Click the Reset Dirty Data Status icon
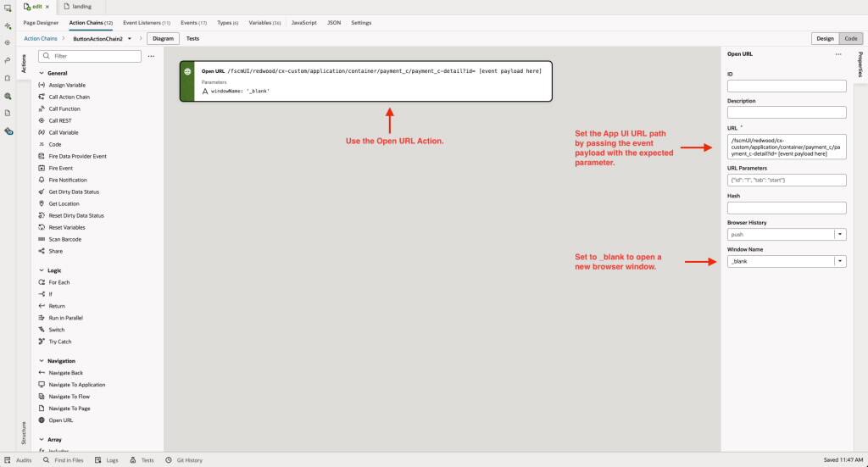This screenshot has height=467, width=868. click(42, 216)
